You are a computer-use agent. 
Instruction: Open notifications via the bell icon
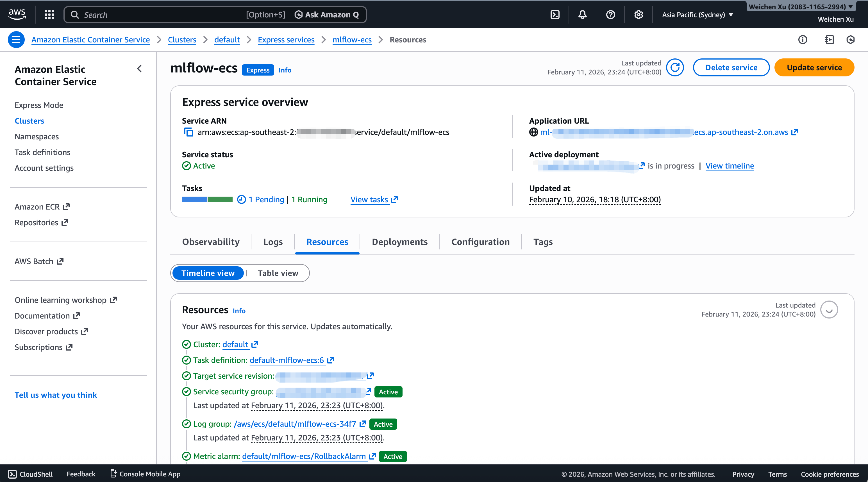[583, 15]
